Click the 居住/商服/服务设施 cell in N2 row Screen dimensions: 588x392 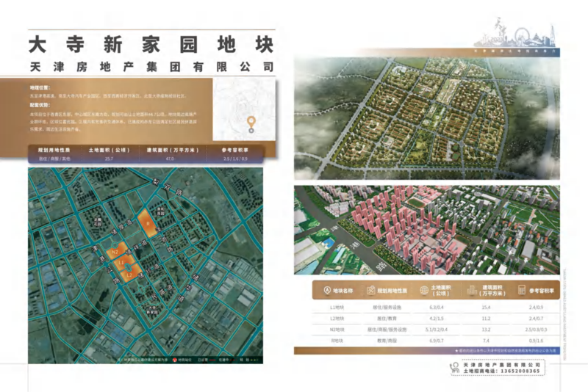(387, 330)
